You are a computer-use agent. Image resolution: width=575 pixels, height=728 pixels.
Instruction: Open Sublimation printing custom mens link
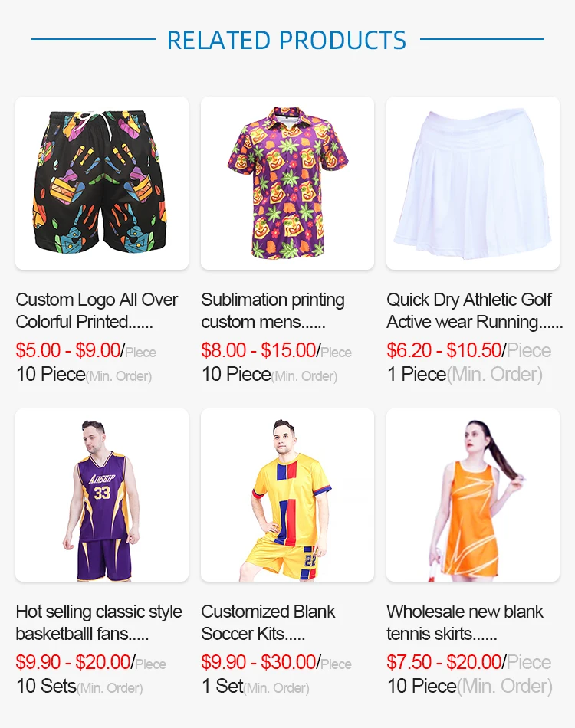tap(273, 310)
